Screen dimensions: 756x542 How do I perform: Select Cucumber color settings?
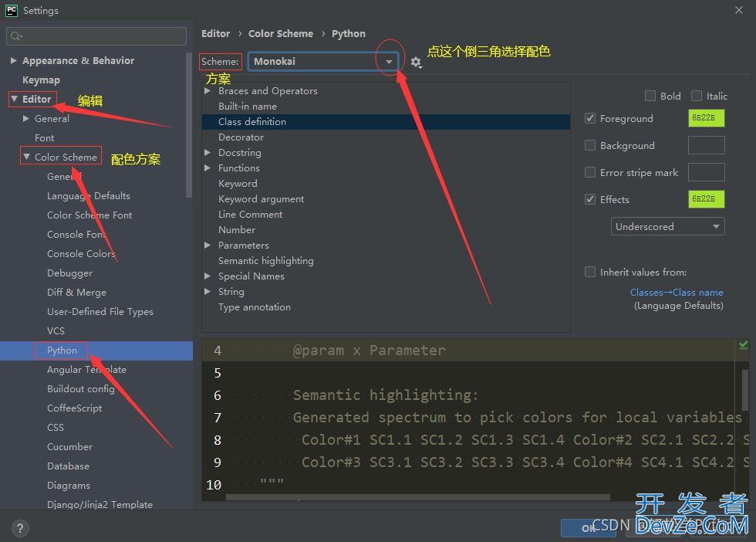pos(70,447)
